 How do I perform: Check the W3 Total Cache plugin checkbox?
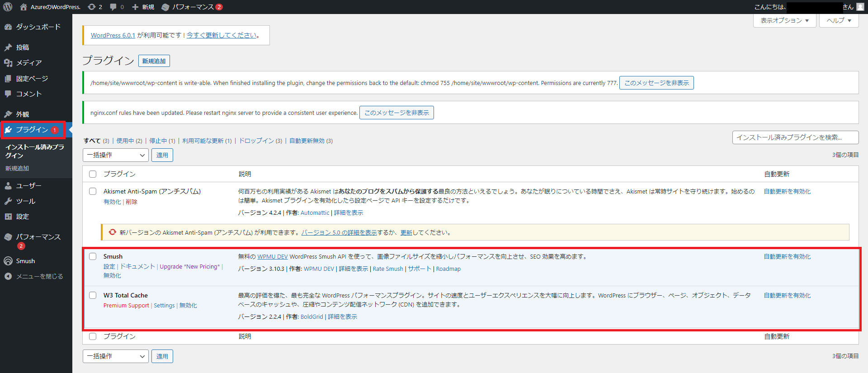(x=93, y=295)
